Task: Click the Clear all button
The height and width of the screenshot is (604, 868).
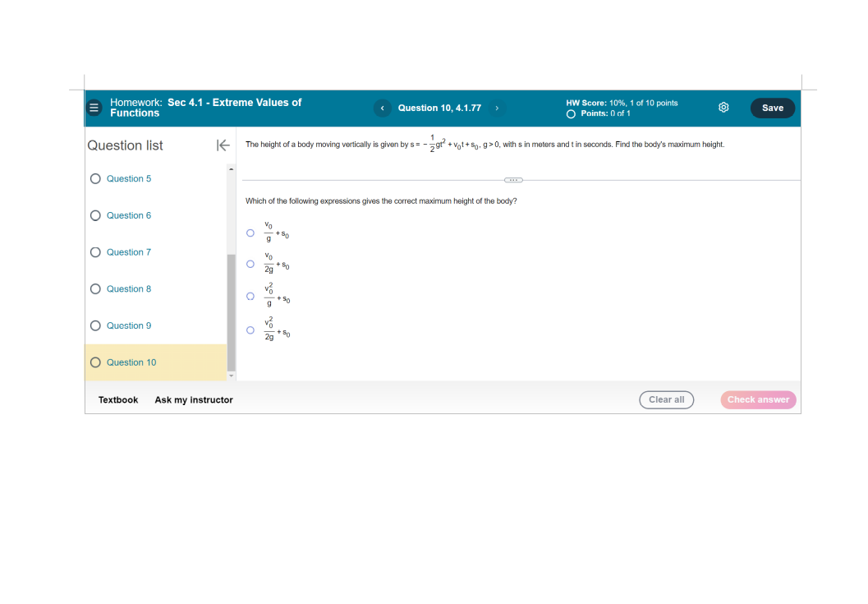Action: pyautogui.click(x=667, y=399)
